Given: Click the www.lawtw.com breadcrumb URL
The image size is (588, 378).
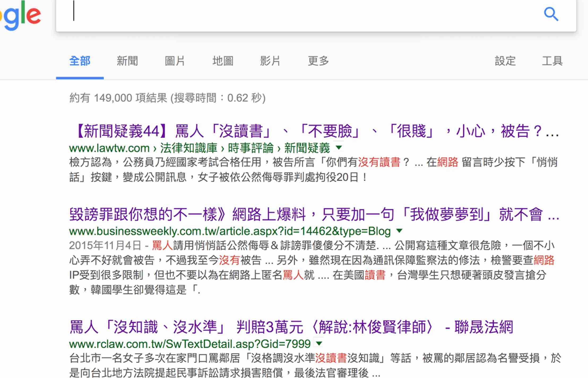Looking at the screenshot, I should (109, 148).
